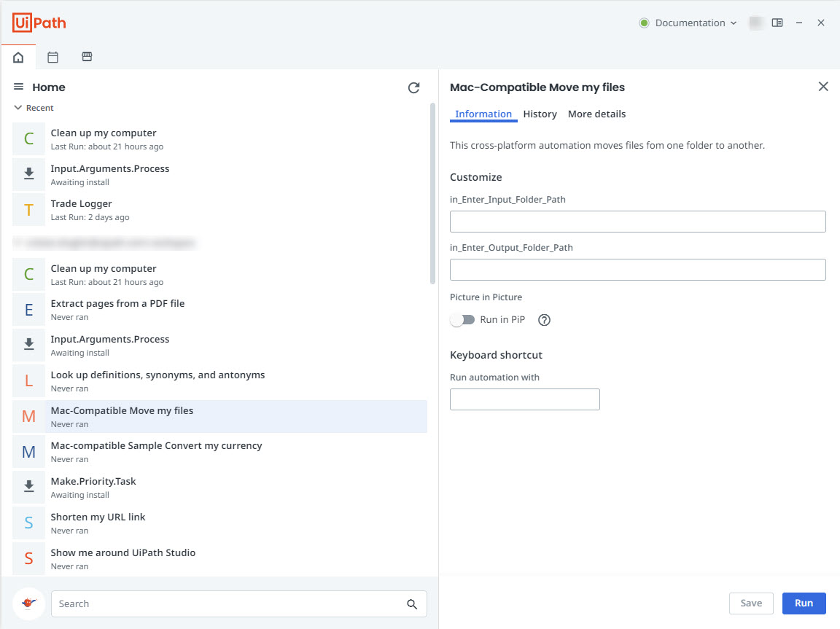Toggle the compact view layout icon
840x629 pixels.
[777, 23]
